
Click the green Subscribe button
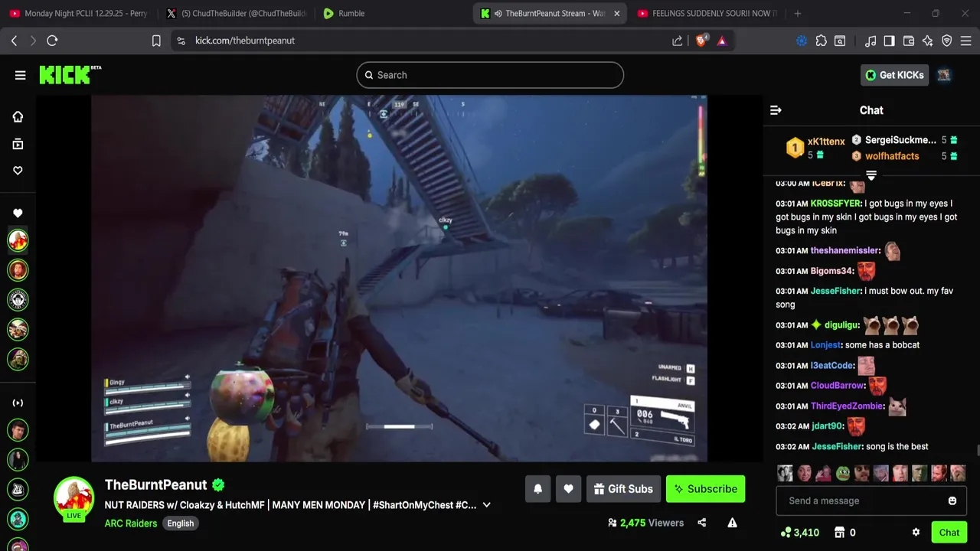coord(705,489)
